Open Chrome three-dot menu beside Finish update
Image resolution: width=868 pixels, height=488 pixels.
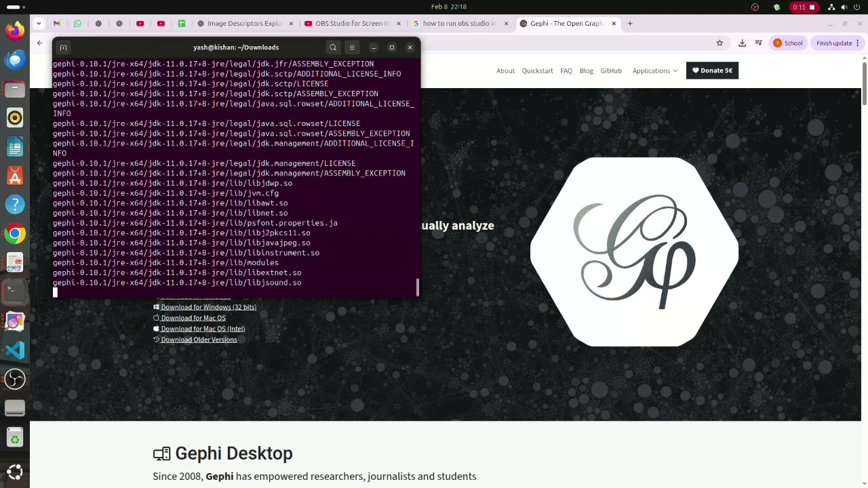[858, 43]
